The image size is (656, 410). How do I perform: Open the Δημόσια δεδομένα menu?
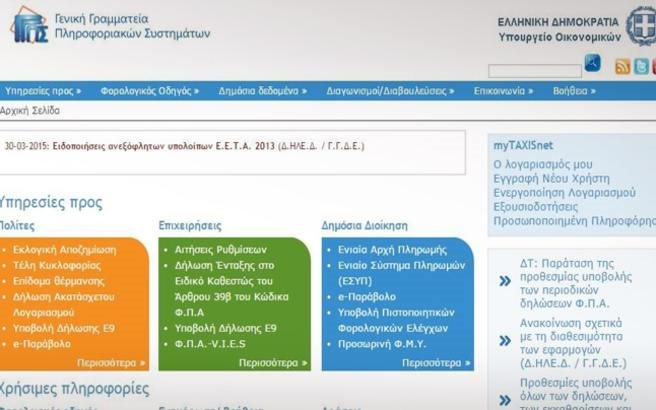(262, 91)
